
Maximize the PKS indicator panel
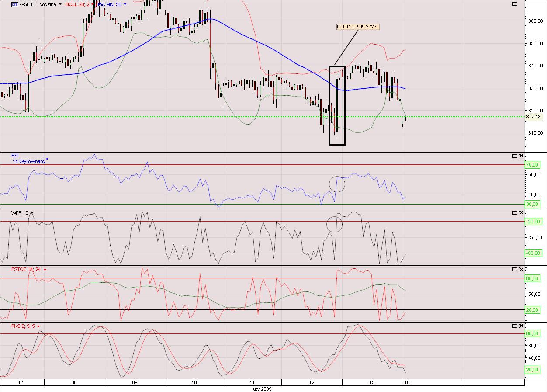pos(515,326)
